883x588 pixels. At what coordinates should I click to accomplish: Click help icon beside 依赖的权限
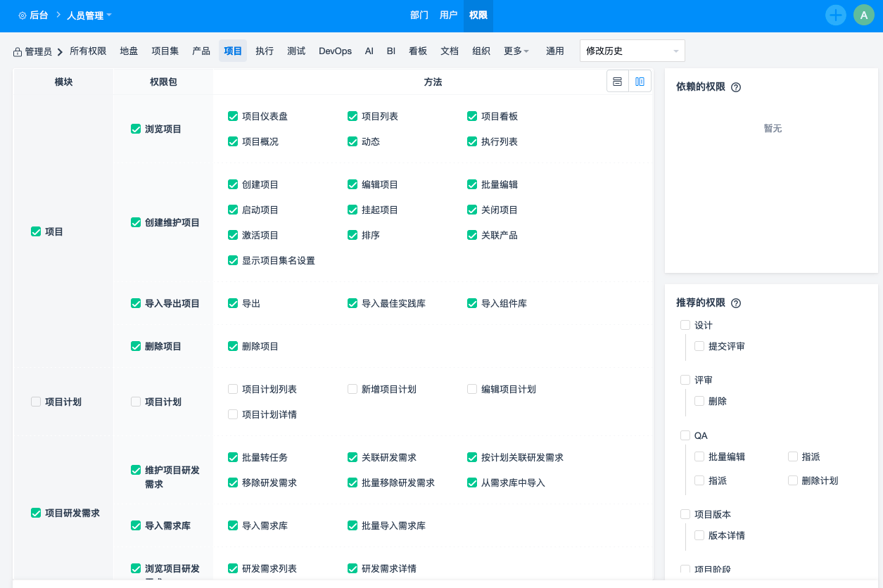pos(736,87)
